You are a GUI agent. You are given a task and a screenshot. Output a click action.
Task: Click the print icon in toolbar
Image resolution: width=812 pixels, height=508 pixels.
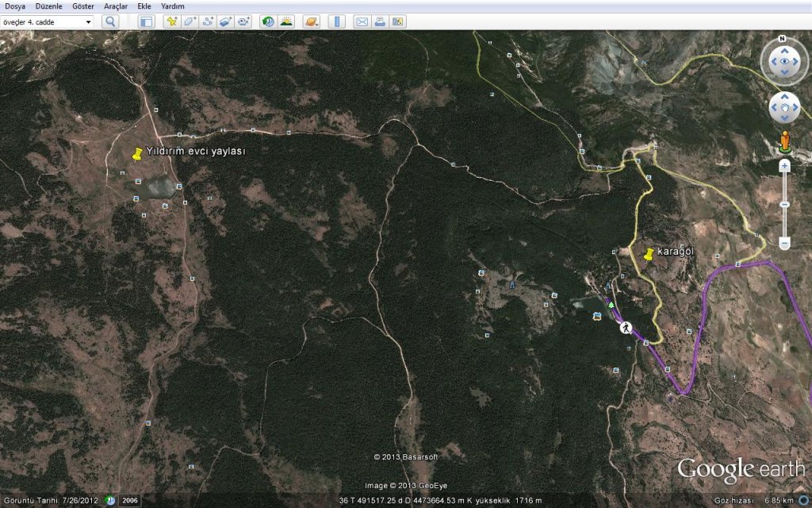pyautogui.click(x=380, y=21)
